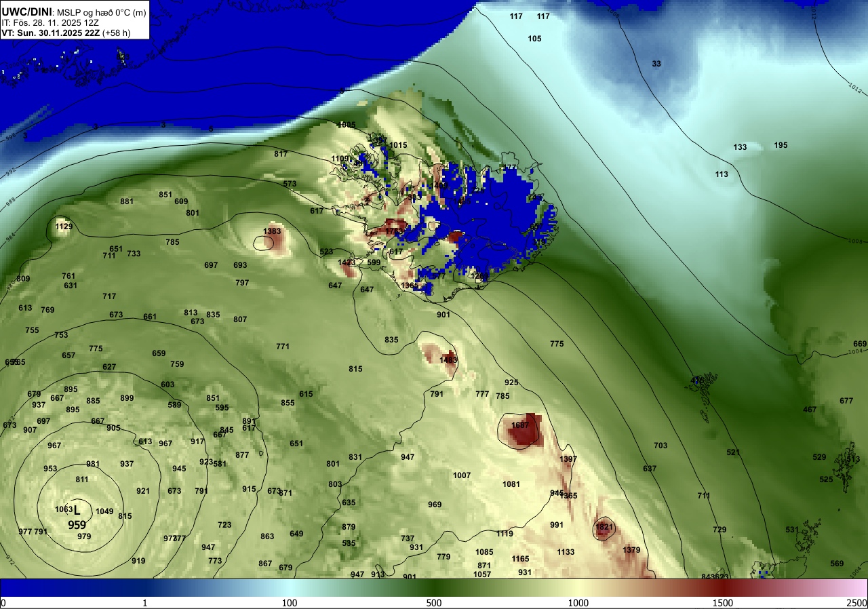The height and width of the screenshot is (609, 868).
Task: Click the 569 height value
Action: point(837,564)
